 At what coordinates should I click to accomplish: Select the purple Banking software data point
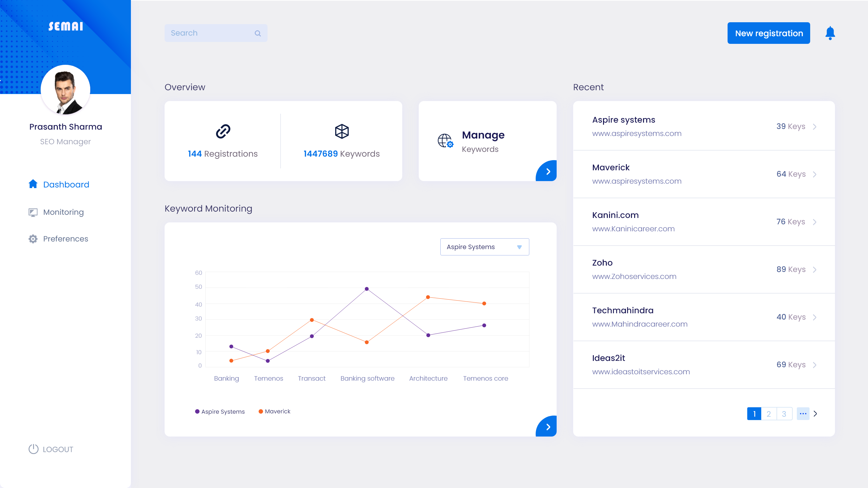[367, 289]
